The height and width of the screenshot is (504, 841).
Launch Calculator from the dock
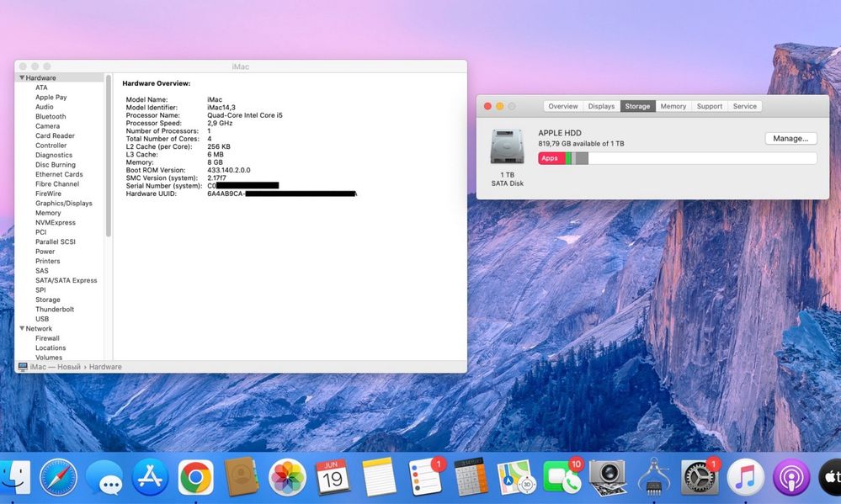pyautogui.click(x=471, y=477)
